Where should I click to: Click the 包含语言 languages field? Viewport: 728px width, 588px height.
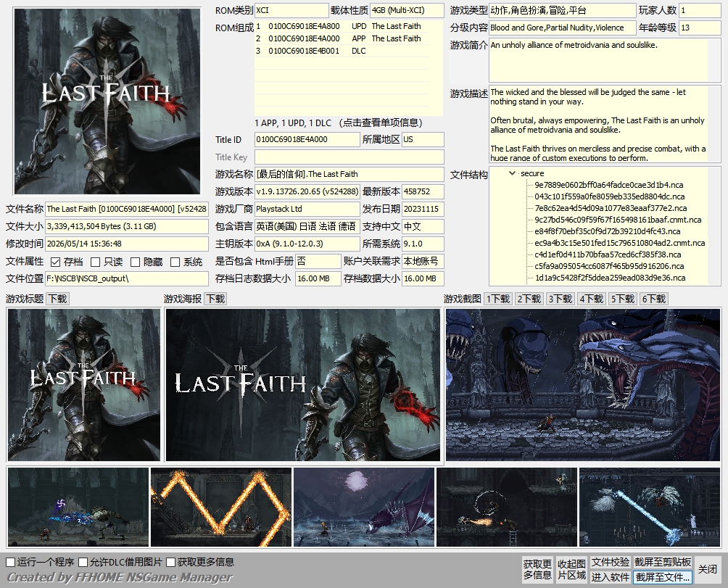(307, 226)
